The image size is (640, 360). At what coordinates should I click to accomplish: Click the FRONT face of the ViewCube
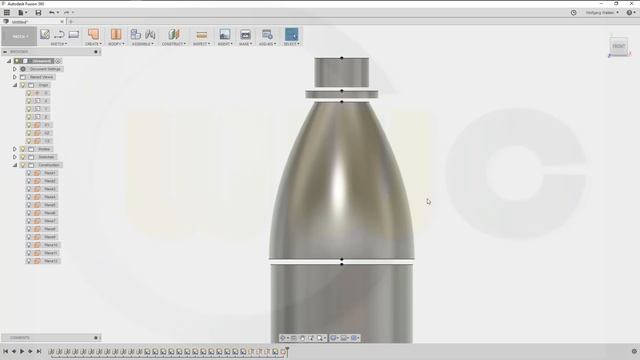click(618, 46)
